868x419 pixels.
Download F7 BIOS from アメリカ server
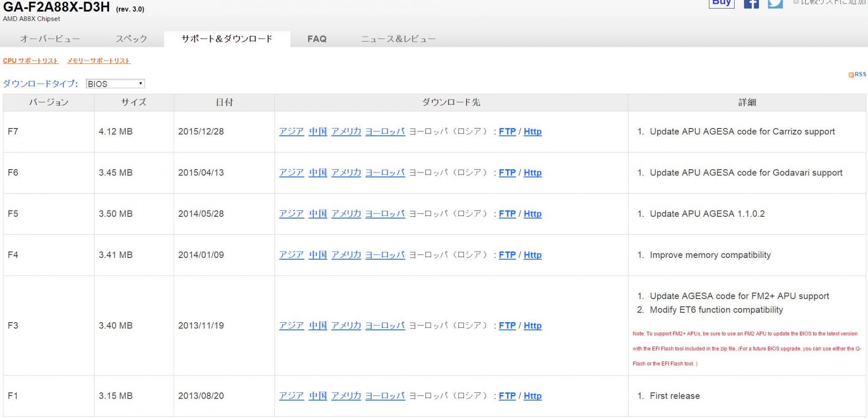[x=346, y=132]
